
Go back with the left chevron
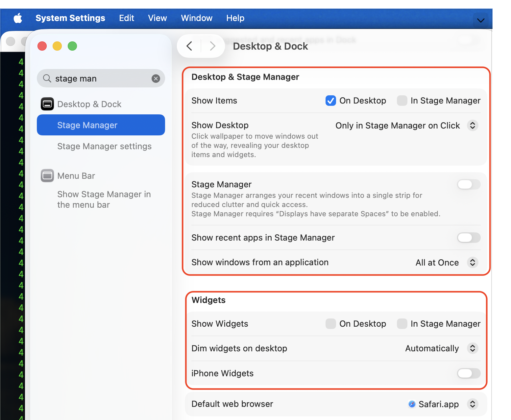[189, 46]
